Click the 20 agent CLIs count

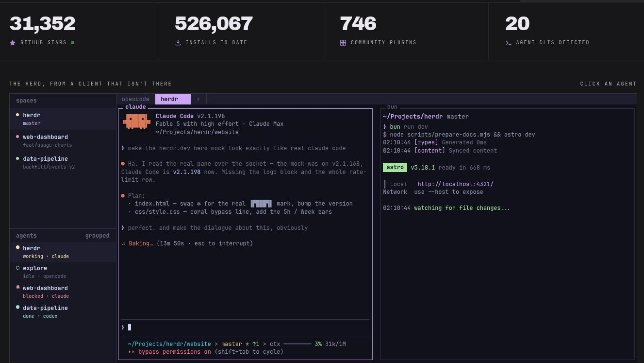(x=517, y=24)
